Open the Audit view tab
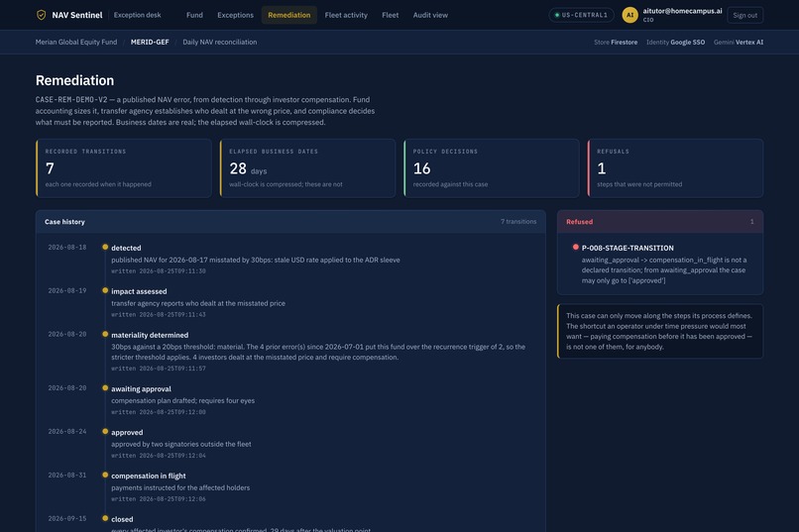This screenshot has height=532, width=799. click(x=430, y=15)
